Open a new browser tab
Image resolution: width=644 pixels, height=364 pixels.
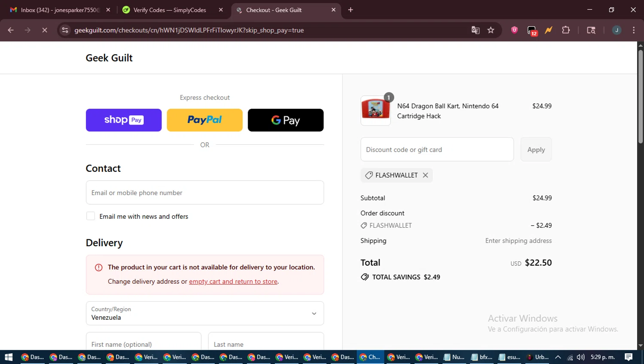(x=350, y=10)
